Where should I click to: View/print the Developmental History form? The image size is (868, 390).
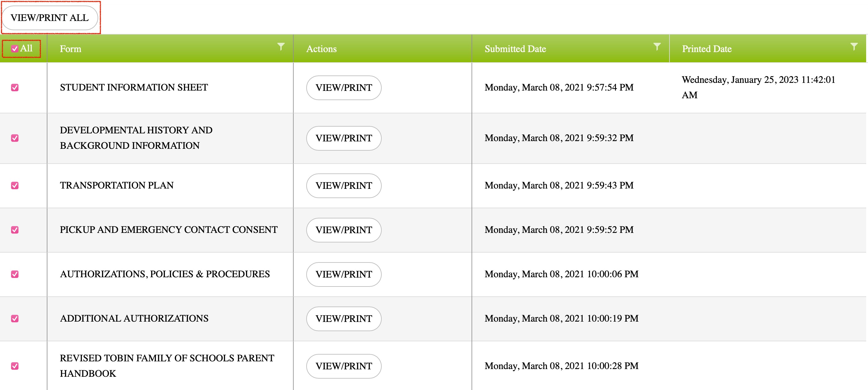point(344,138)
